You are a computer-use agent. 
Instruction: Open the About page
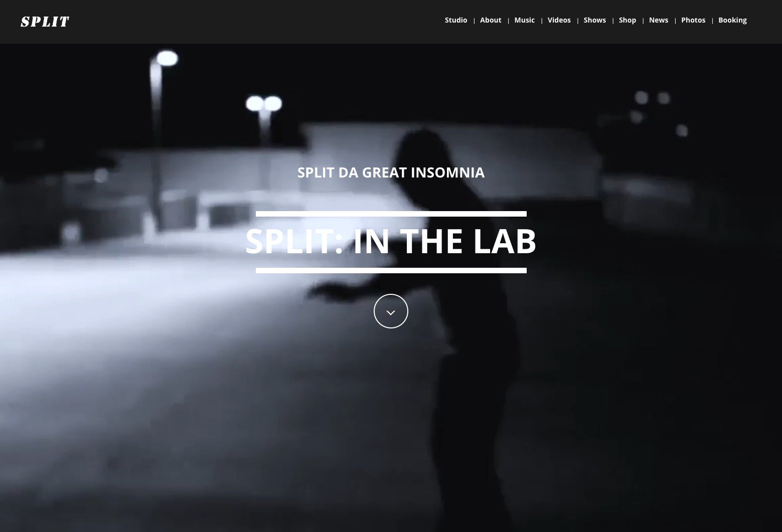[x=491, y=20]
